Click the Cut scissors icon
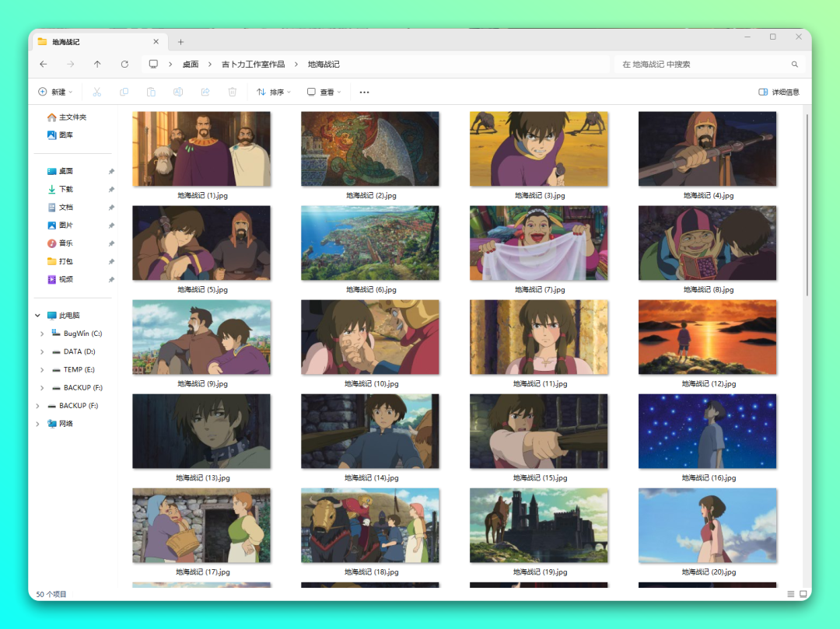The image size is (840, 629). 97,92
